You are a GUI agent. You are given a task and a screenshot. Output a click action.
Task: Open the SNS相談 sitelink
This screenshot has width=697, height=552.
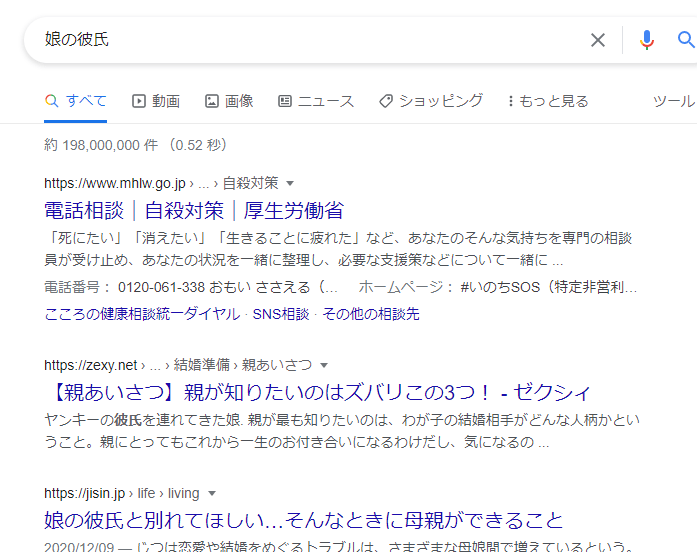pos(280,314)
